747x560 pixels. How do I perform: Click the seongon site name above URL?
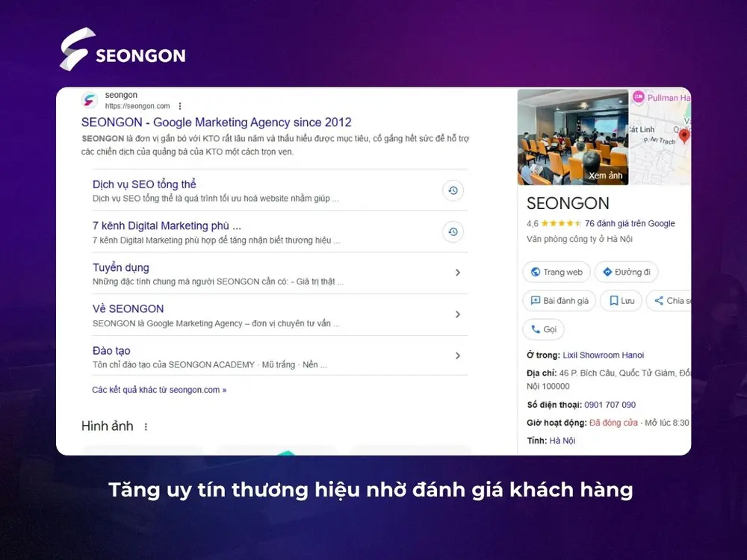[x=121, y=95]
